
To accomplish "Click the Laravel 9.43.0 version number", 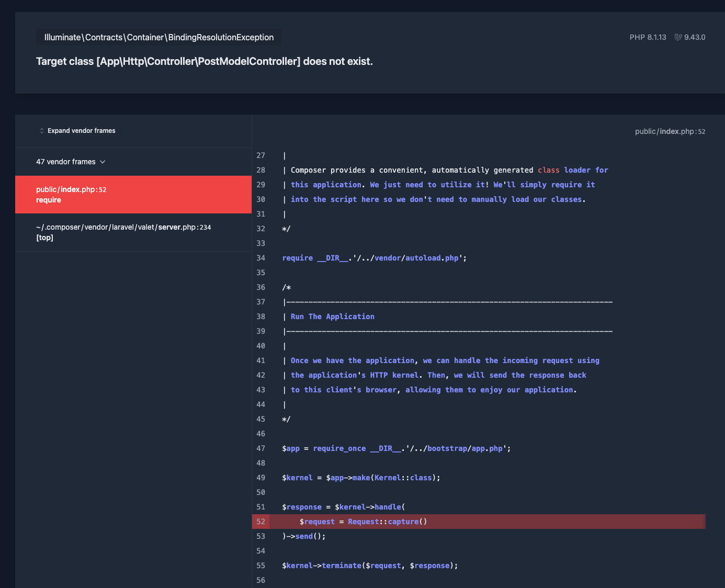I will click(x=695, y=37).
